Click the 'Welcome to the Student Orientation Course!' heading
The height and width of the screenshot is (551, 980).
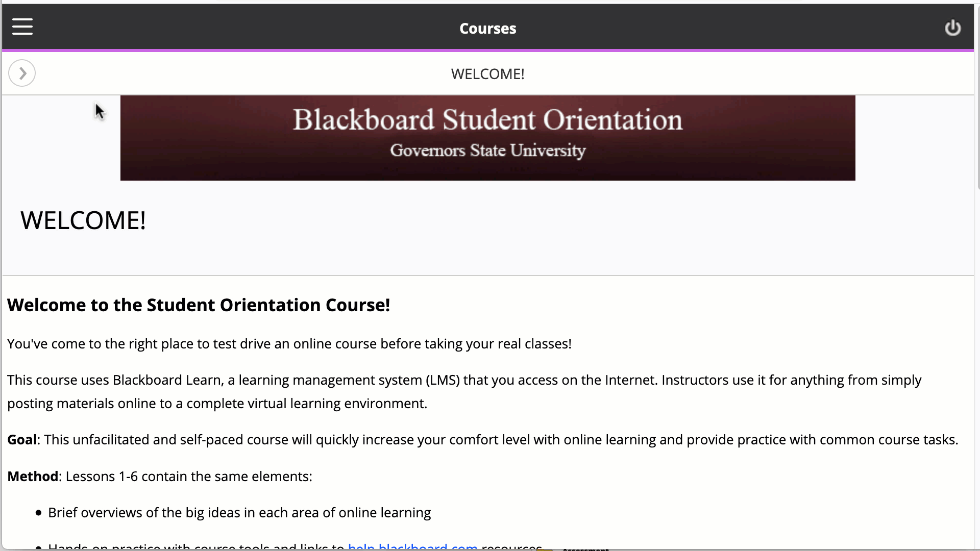coord(199,305)
